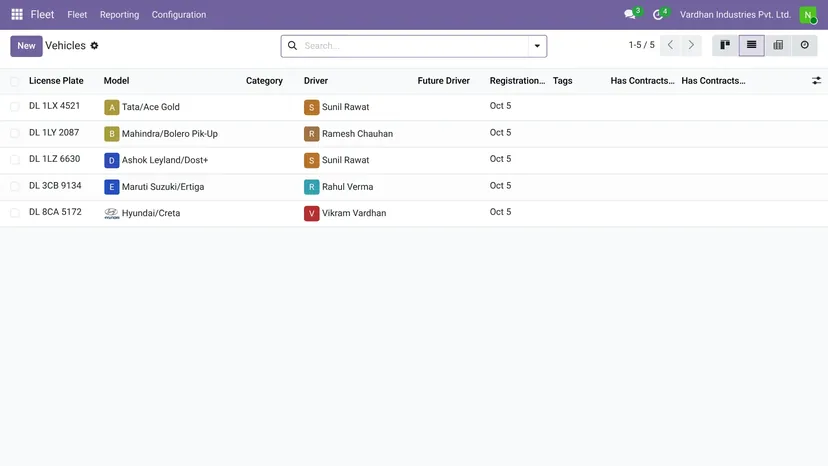Sort by Tags column header
Screen dimensions: 828x466
click(562, 81)
